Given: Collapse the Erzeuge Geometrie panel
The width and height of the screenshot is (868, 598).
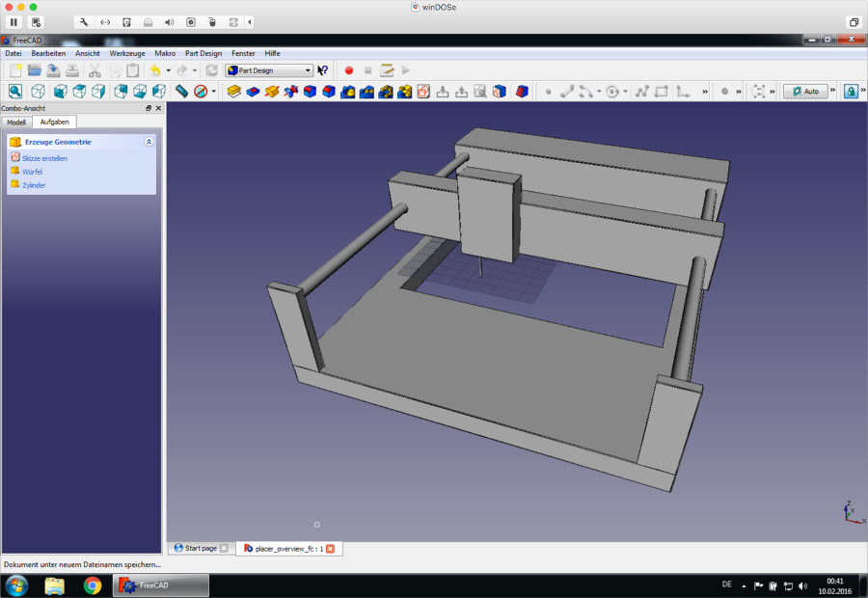Looking at the screenshot, I should tap(149, 142).
